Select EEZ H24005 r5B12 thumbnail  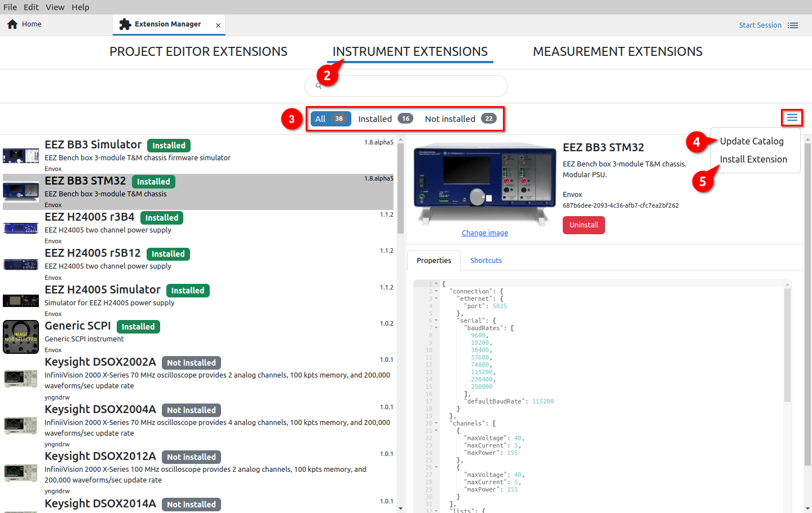[21, 264]
